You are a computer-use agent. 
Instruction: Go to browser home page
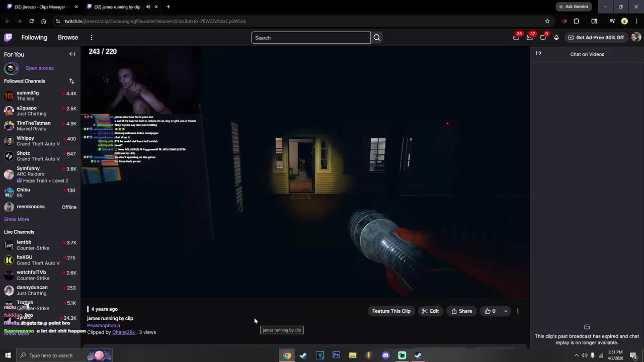pos(43,21)
